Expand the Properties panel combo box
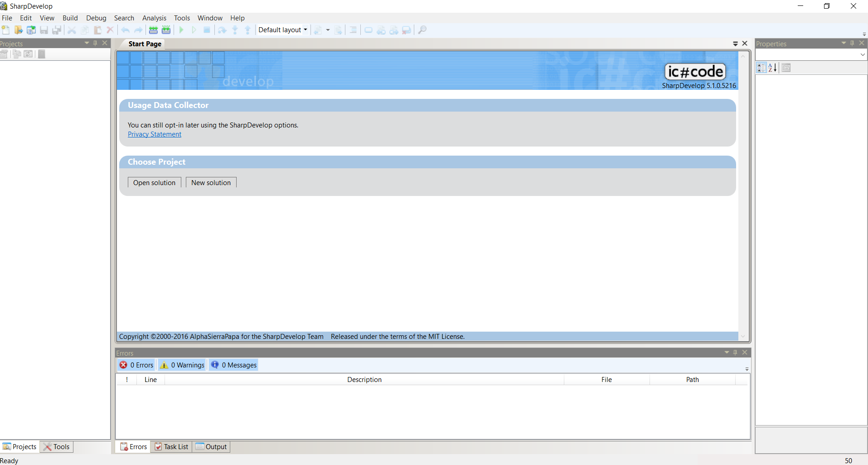The height and width of the screenshot is (465, 868). [x=863, y=54]
